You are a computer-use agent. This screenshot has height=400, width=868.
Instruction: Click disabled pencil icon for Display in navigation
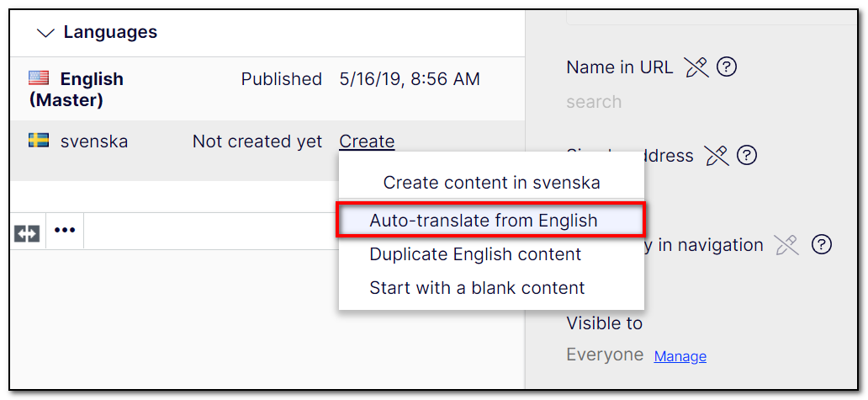[786, 245]
